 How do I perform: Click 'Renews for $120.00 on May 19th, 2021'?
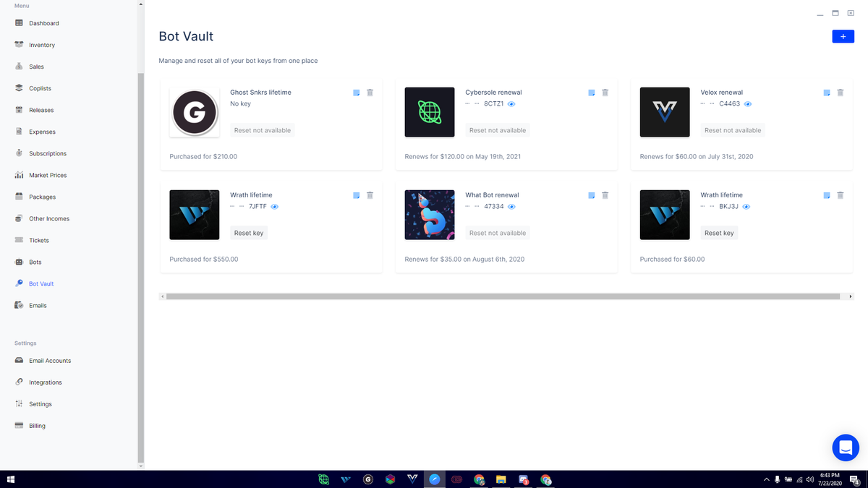463,156
